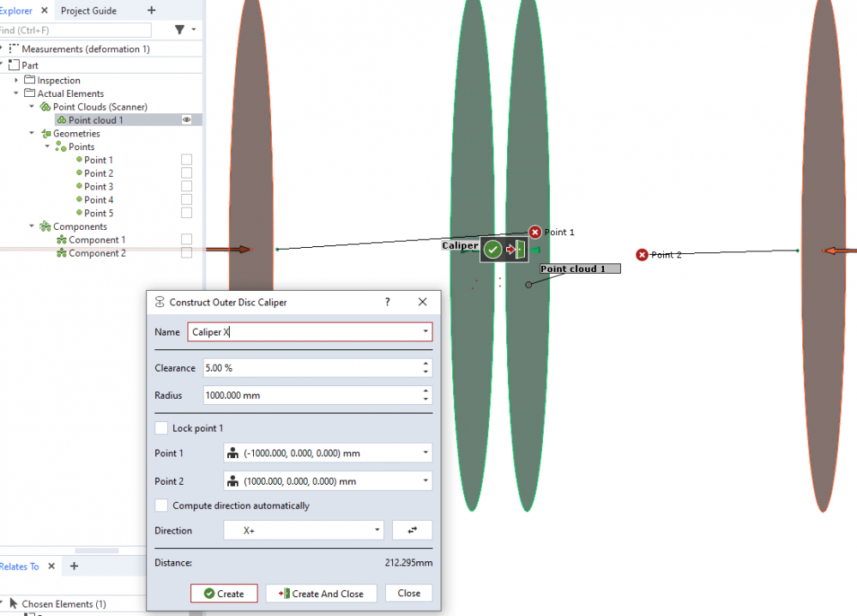Image resolution: width=857 pixels, height=616 pixels.
Task: Click the filter funnel icon in Explorer
Action: tap(179, 30)
